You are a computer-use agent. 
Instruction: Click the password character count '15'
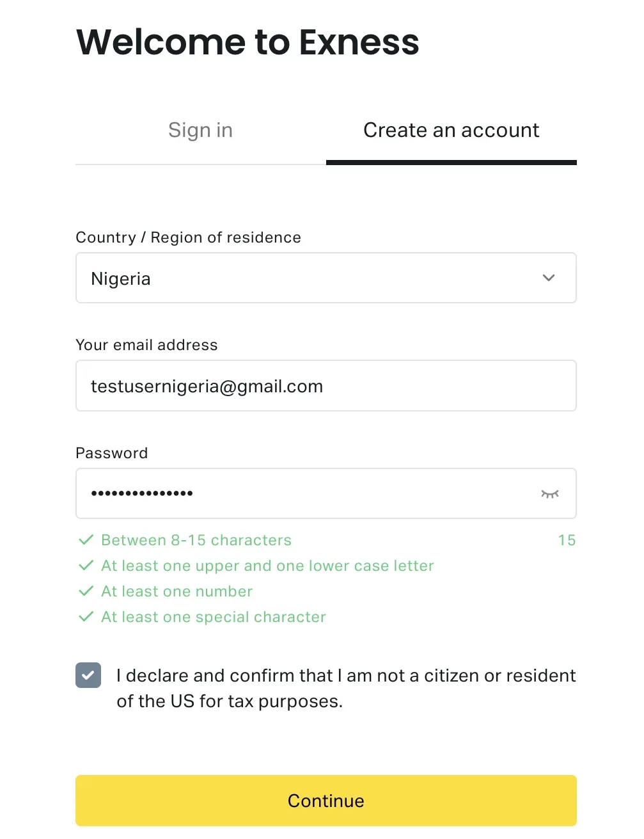click(x=567, y=540)
